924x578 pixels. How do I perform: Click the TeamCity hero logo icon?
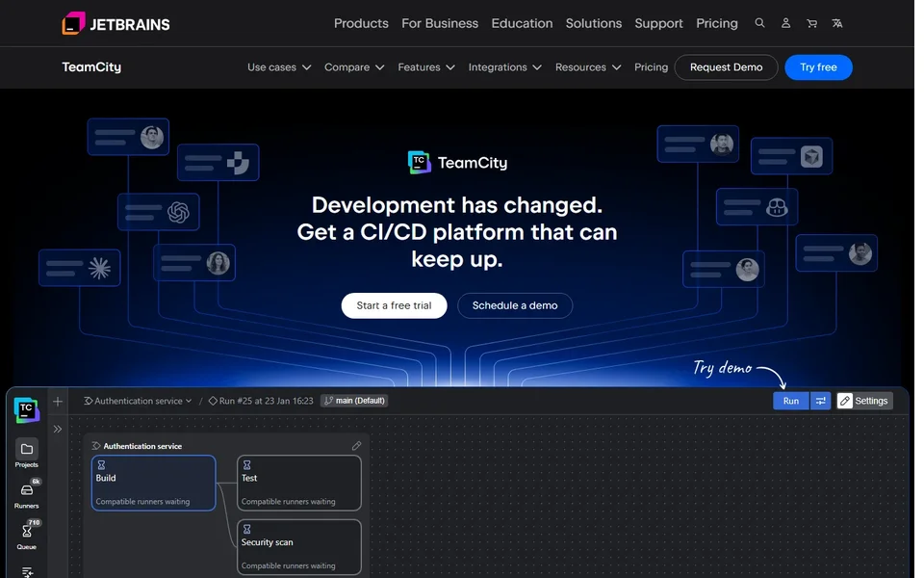(x=419, y=162)
